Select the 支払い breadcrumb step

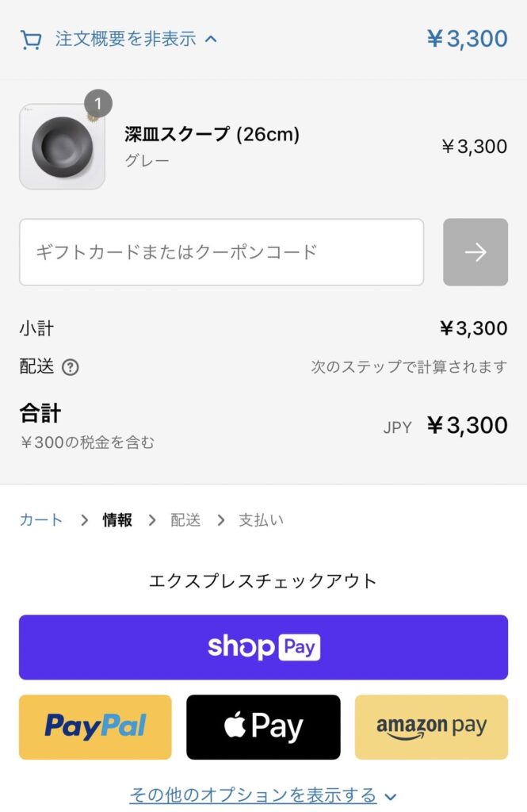261,520
